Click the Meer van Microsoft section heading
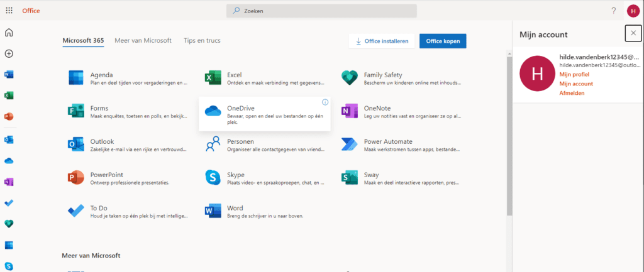Viewport: 644px width, 272px height. point(91,256)
